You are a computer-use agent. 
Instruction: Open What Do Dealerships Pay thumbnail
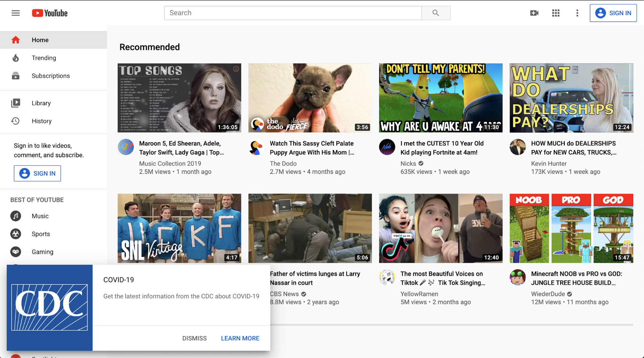click(571, 98)
